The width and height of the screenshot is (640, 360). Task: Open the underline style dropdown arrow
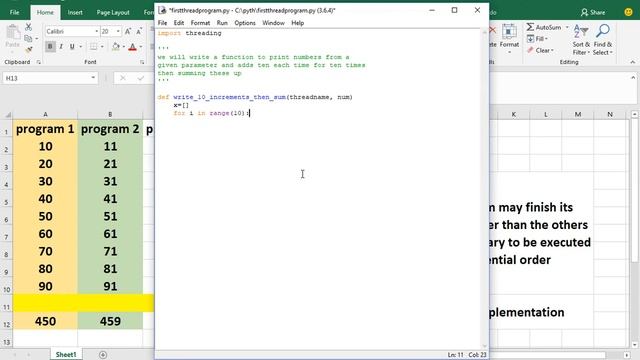tap(80, 47)
